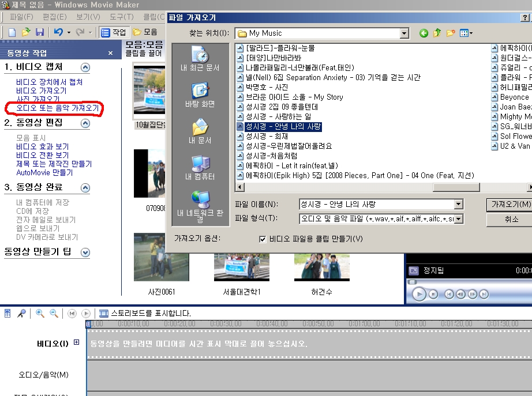Image resolution: width=532 pixels, height=396 pixels.
Task: Go up one folder level in dialog
Action: pyautogui.click(x=437, y=33)
